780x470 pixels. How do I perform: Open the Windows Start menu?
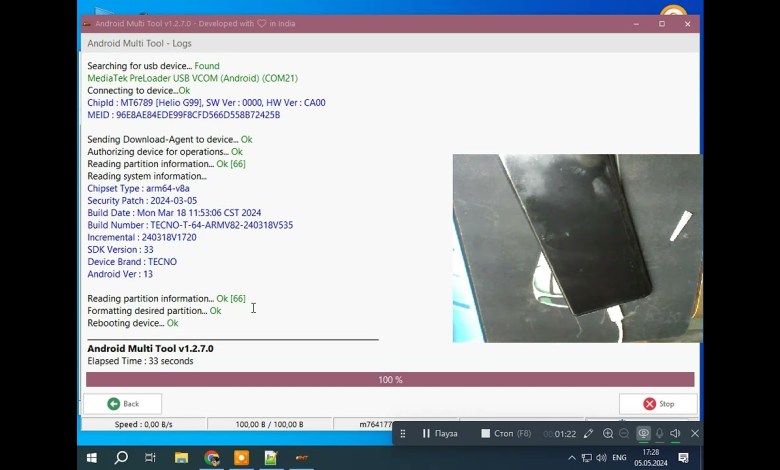click(x=92, y=458)
